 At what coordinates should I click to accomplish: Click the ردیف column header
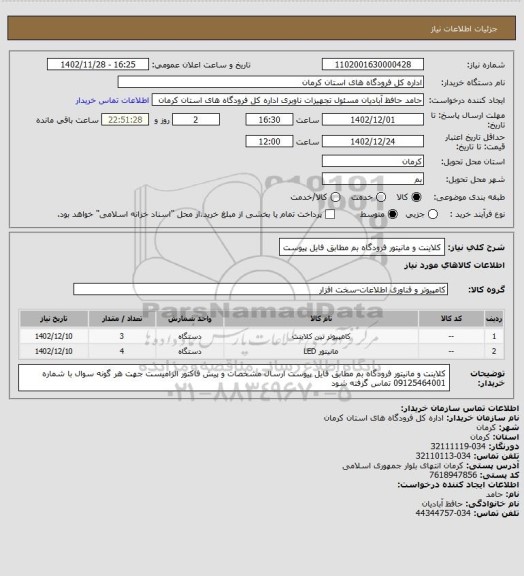coord(494,319)
